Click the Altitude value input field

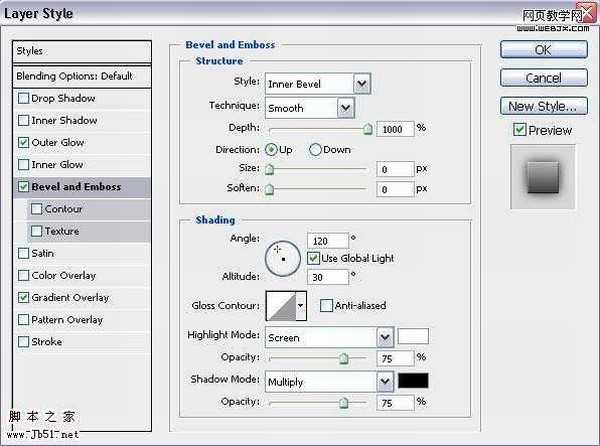point(328,277)
